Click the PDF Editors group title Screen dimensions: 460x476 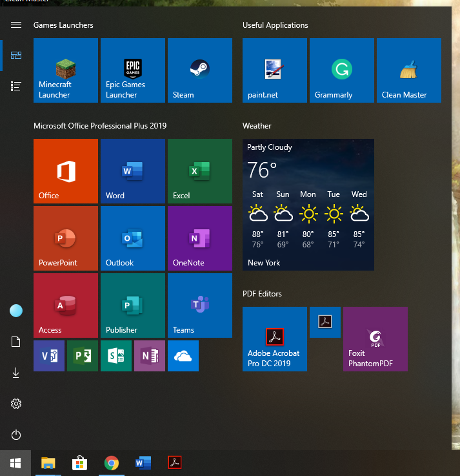262,294
